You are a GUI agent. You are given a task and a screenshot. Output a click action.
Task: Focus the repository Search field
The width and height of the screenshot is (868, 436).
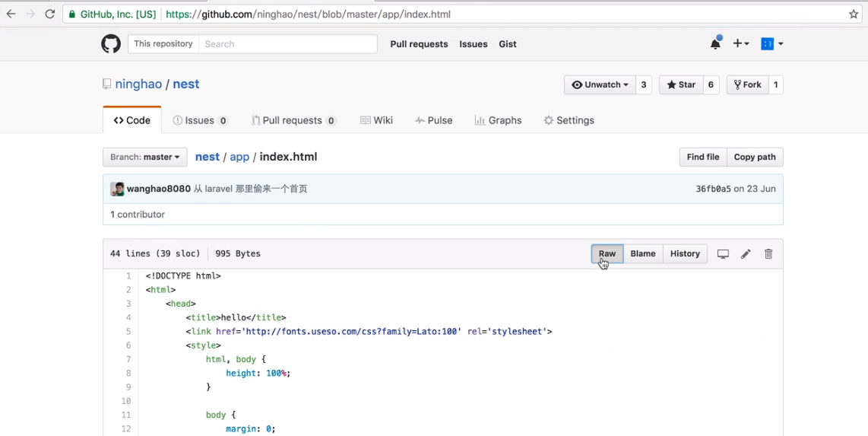pos(288,44)
